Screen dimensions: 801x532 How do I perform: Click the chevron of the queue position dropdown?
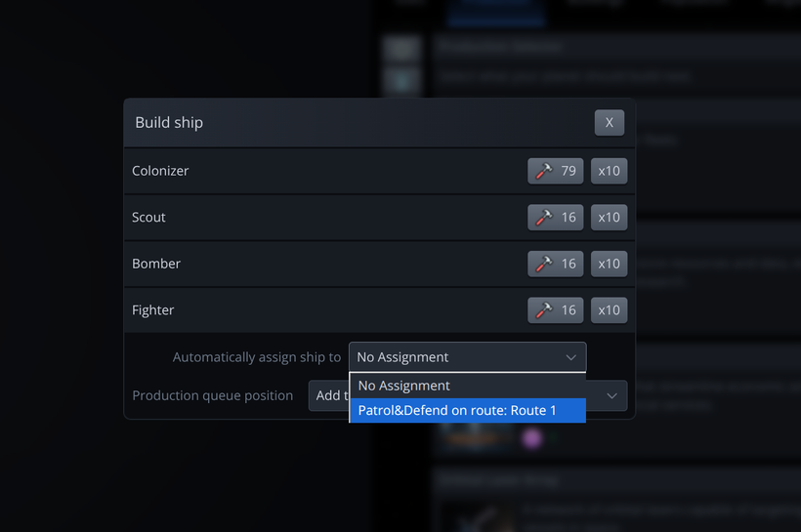click(611, 396)
